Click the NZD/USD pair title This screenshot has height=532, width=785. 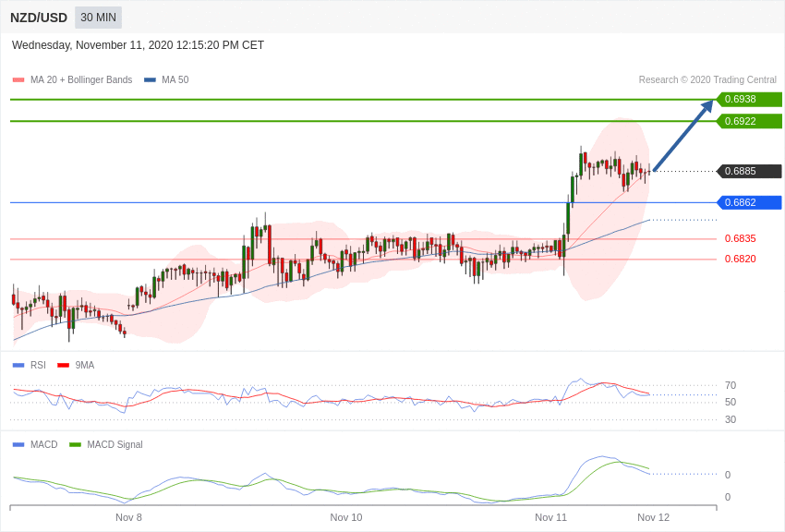click(39, 18)
